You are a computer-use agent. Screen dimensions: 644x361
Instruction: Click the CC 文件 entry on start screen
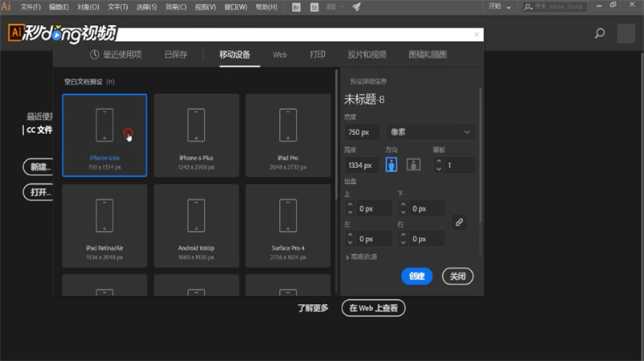37,129
